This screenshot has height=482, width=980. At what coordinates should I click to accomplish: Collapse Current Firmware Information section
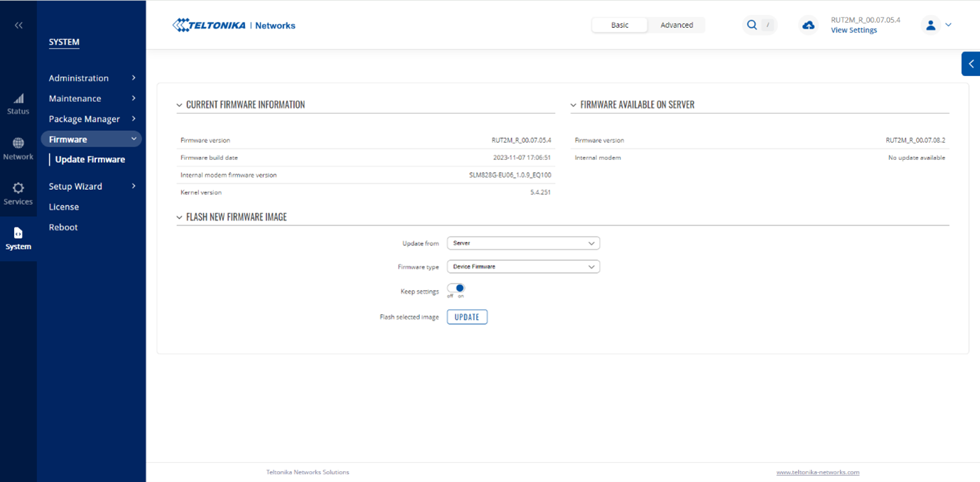point(180,105)
